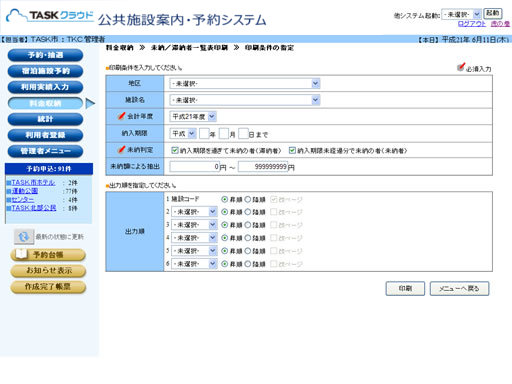
Task: Expand output order 5 dropdown
Action: coord(194,251)
